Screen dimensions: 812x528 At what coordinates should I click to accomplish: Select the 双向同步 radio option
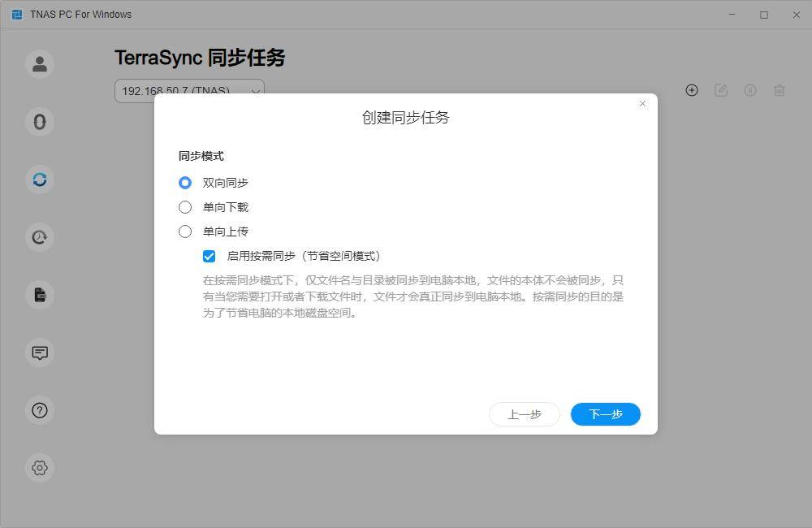click(185, 183)
